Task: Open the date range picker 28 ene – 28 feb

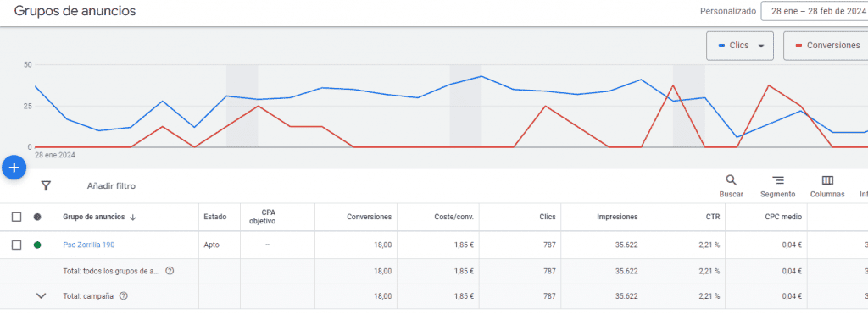Action: (815, 11)
